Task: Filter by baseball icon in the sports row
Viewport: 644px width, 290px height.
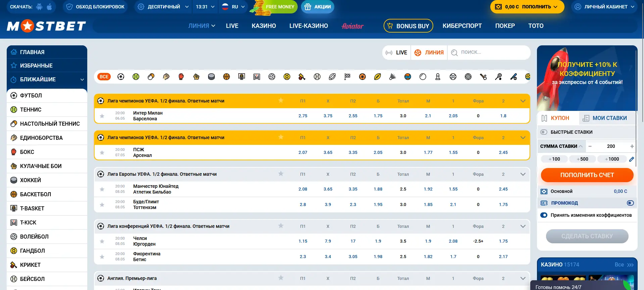Action: click(x=317, y=77)
